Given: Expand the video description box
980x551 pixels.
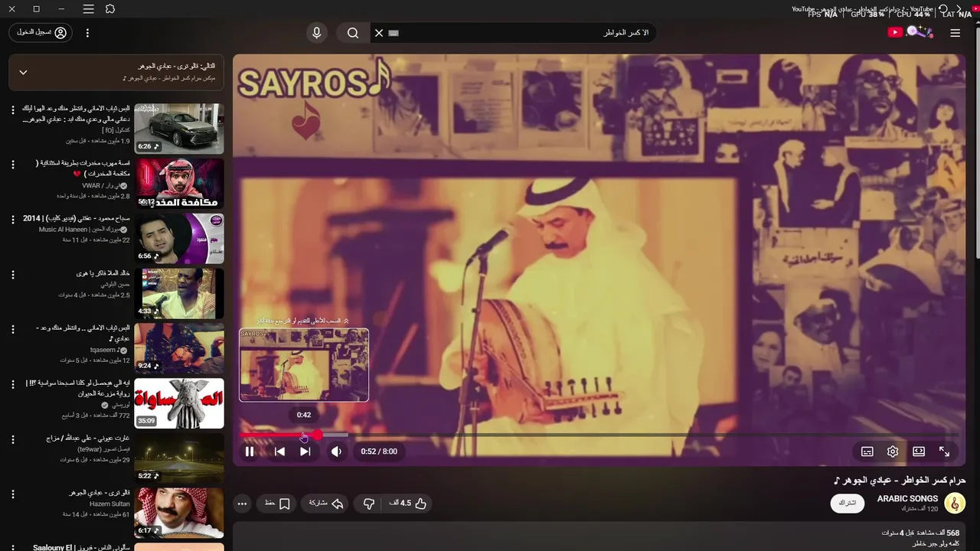Looking at the screenshot, I should click(599, 536).
